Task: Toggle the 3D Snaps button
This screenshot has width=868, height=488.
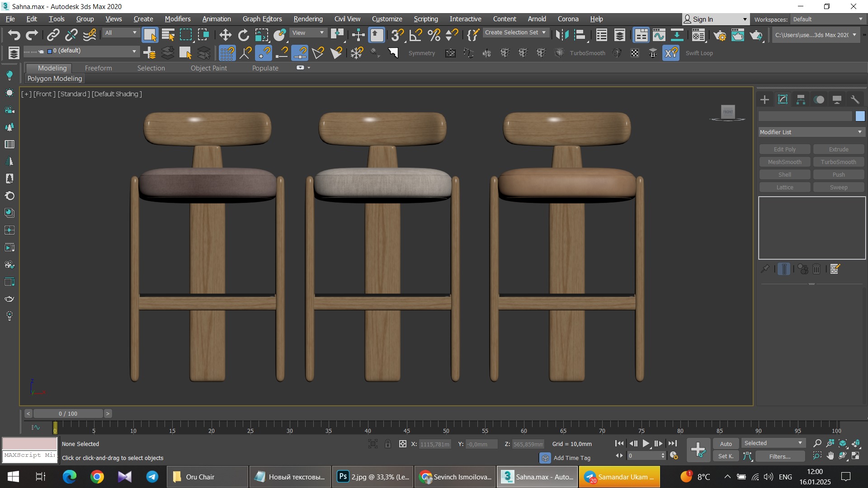Action: [x=398, y=35]
